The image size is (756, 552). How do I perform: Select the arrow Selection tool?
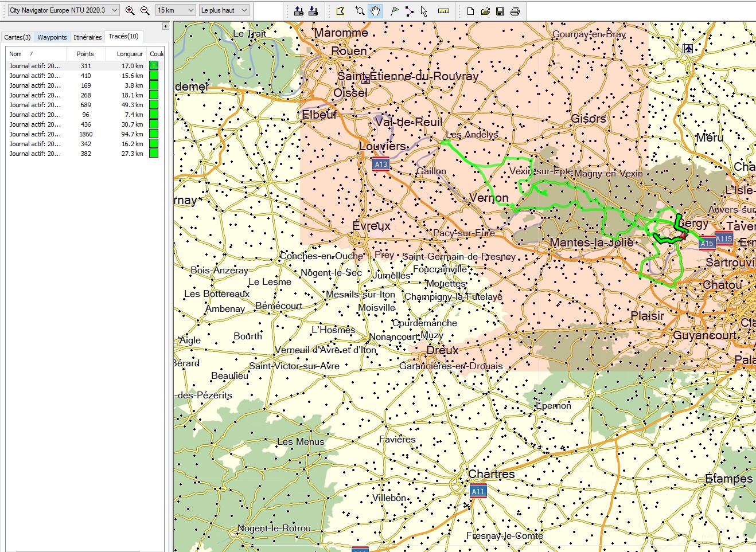(424, 11)
